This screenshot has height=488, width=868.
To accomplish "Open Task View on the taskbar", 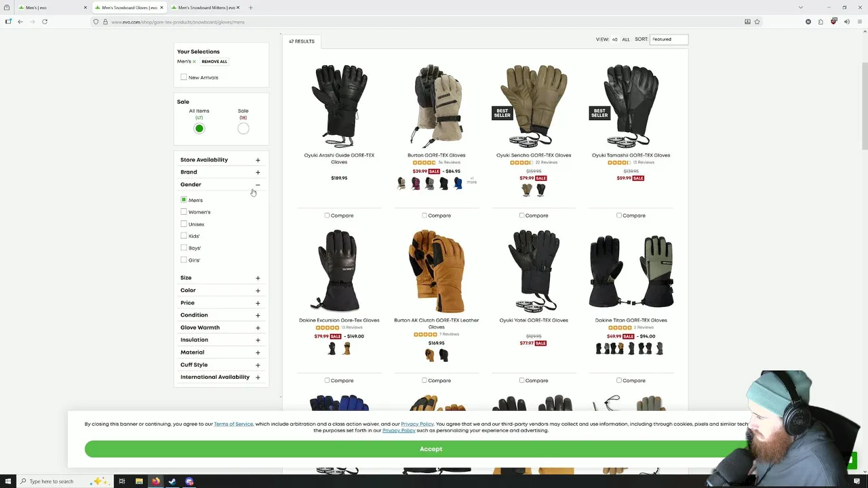I will [122, 481].
